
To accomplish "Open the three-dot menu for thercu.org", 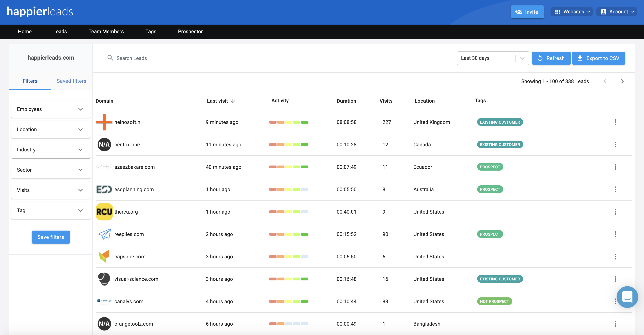I will (x=615, y=212).
